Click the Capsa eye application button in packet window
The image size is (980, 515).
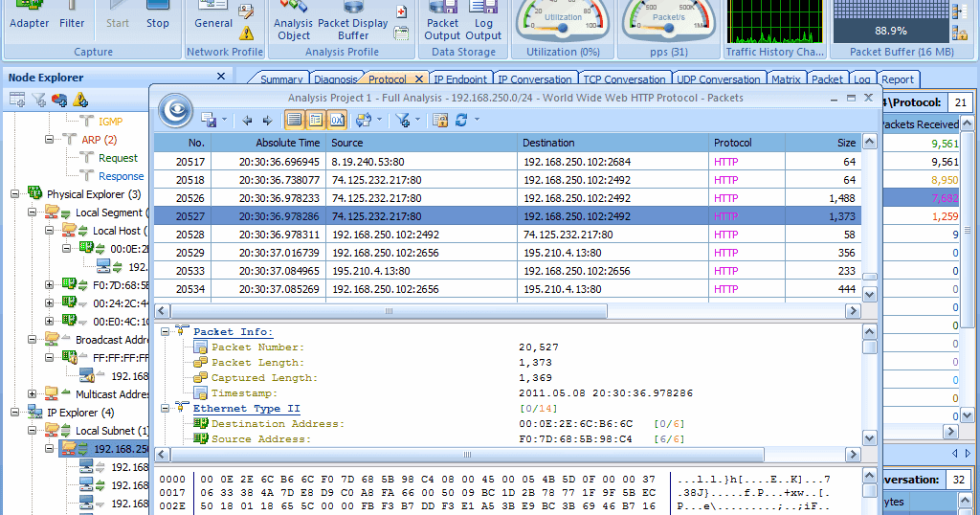point(175,110)
